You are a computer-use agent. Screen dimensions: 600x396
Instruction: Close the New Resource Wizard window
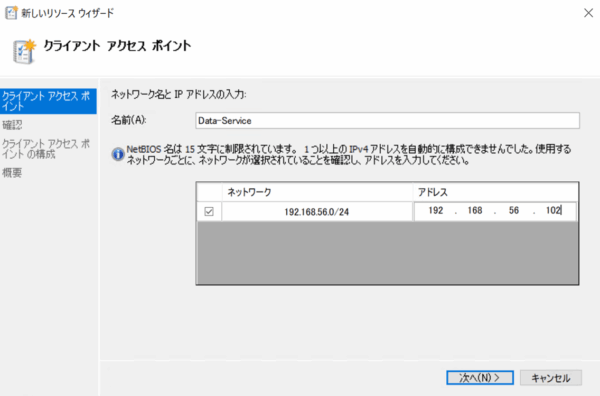[588, 13]
